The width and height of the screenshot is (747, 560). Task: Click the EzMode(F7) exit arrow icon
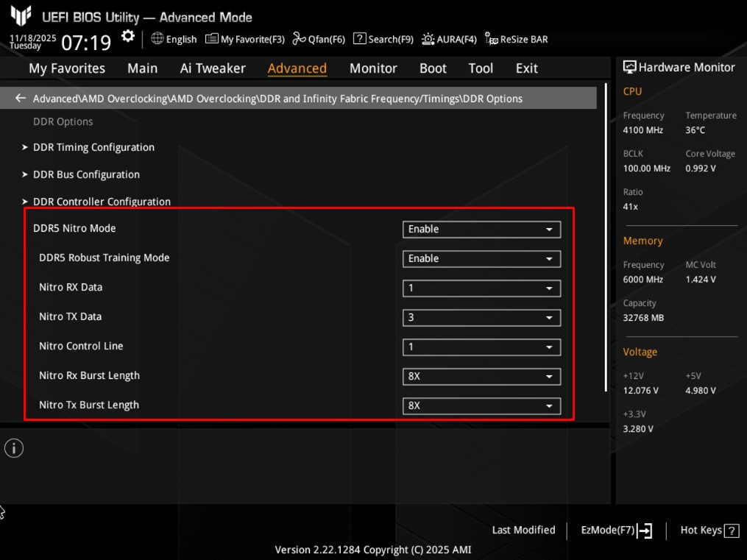tap(645, 530)
